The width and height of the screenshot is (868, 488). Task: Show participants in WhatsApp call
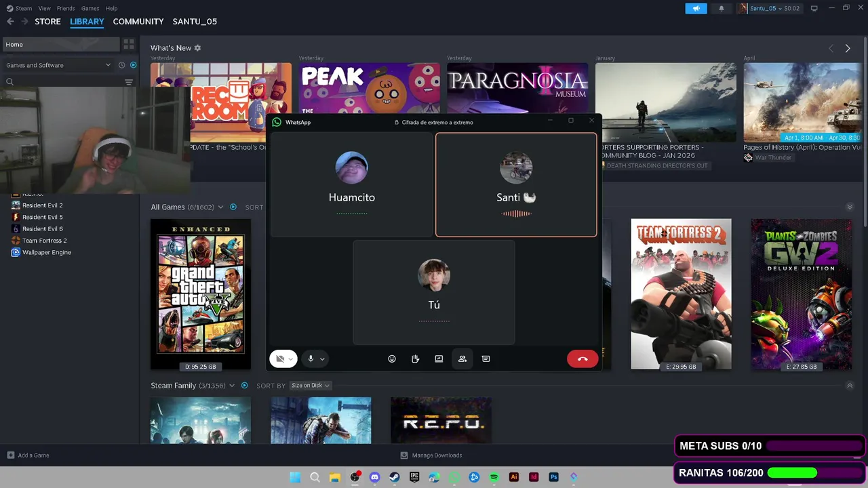(x=462, y=359)
